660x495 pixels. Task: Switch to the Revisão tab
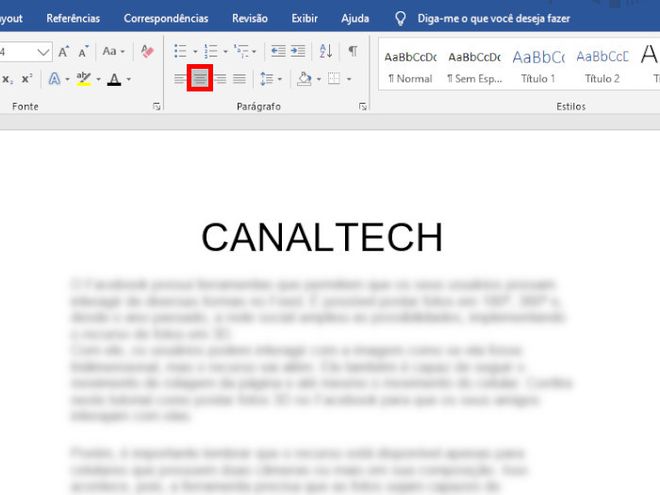pos(250,19)
